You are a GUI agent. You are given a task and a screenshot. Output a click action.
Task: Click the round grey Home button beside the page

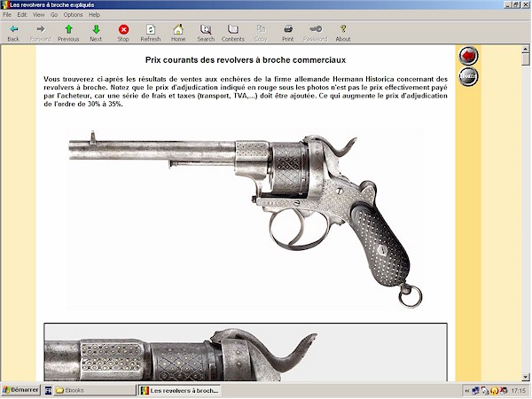pos(468,76)
